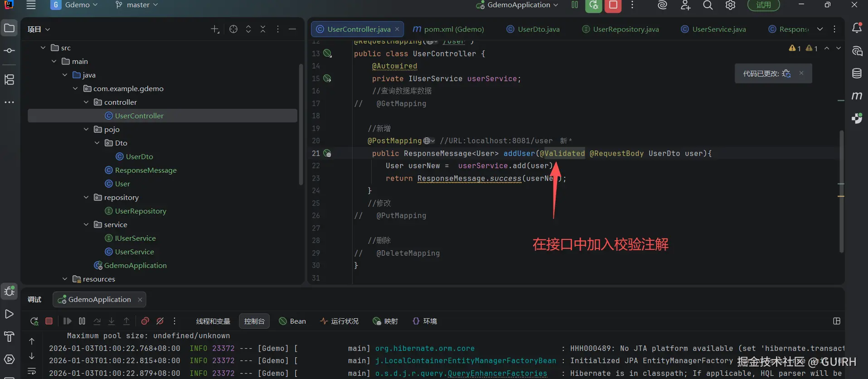Open the Project tool window icon

point(9,28)
